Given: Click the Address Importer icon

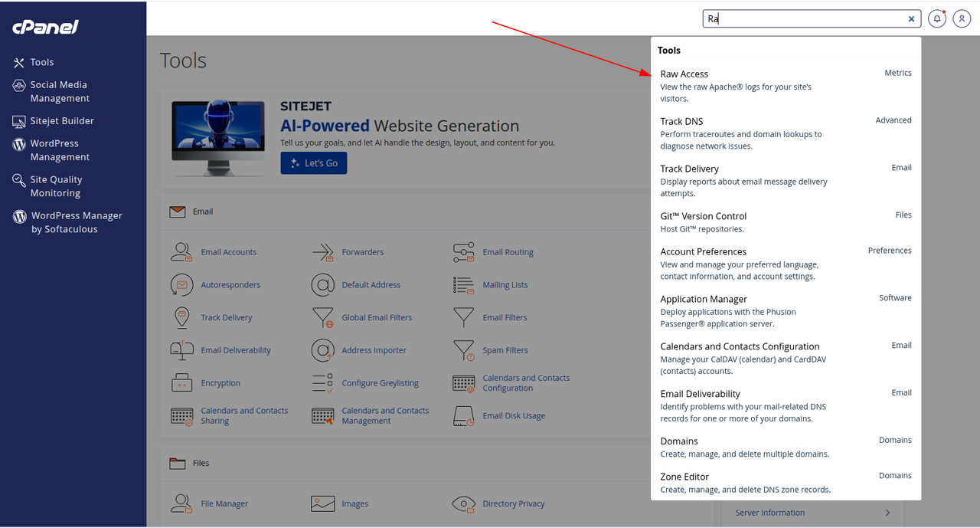Looking at the screenshot, I should tap(323, 350).
